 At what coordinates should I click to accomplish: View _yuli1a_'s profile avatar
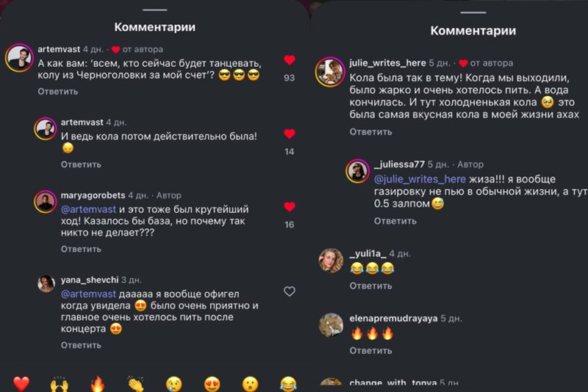click(x=331, y=260)
